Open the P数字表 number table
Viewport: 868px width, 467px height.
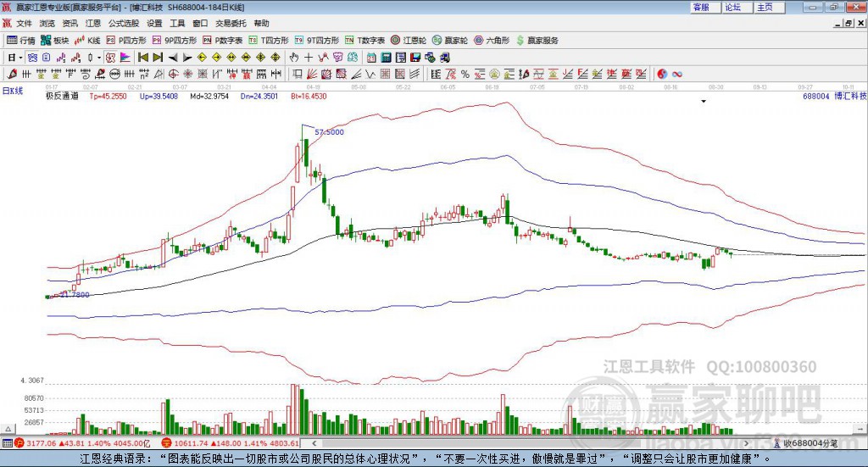click(x=223, y=41)
